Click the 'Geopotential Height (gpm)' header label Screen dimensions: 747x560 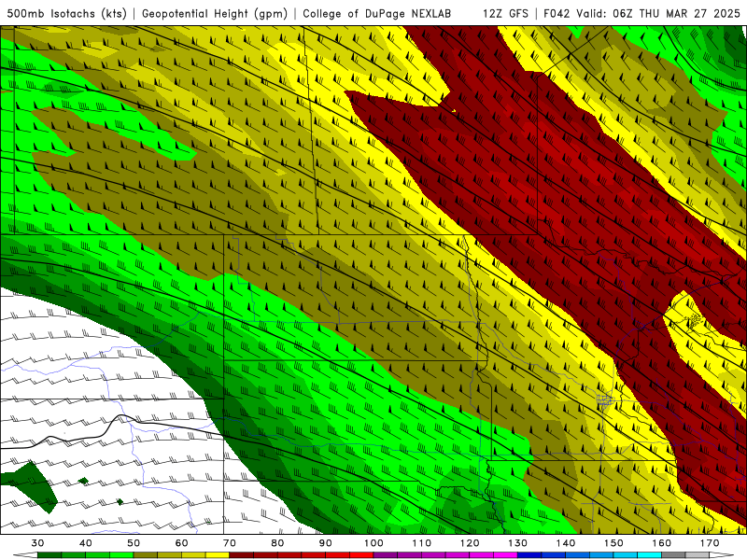(215, 13)
